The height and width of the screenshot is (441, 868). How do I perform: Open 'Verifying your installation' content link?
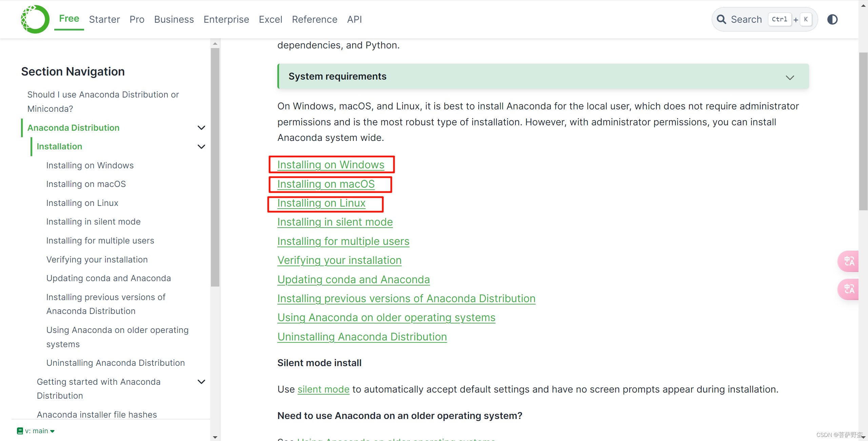click(x=339, y=260)
